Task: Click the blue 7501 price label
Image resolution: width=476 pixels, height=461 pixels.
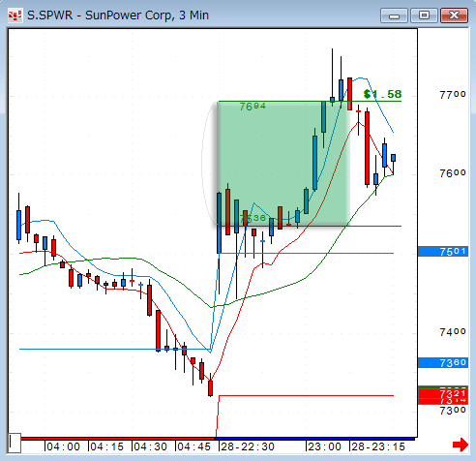Action: click(x=443, y=252)
